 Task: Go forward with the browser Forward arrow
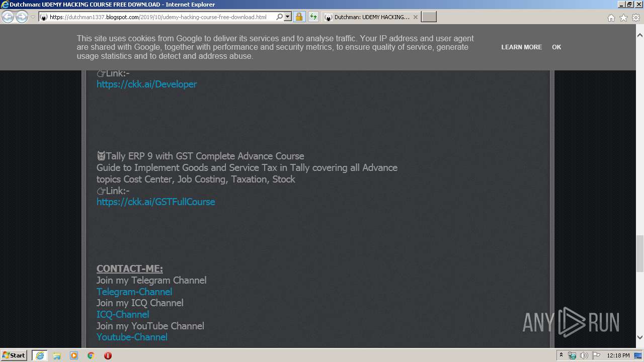point(22,17)
